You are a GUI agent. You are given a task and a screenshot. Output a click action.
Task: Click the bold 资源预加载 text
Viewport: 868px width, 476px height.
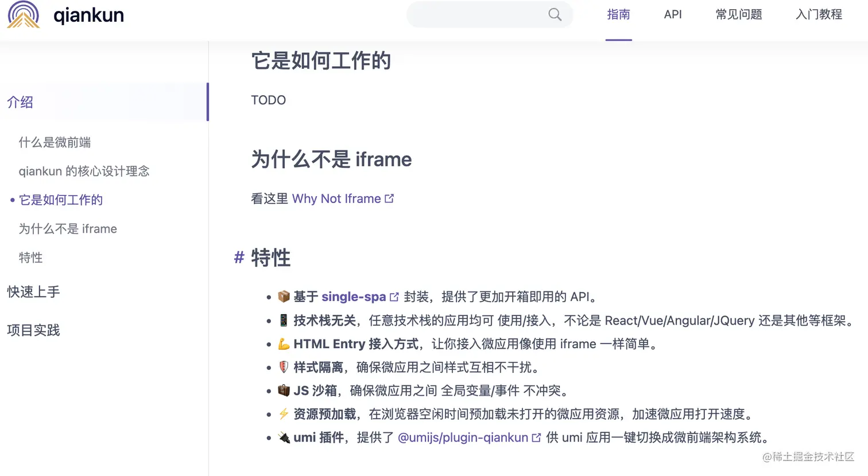click(324, 414)
